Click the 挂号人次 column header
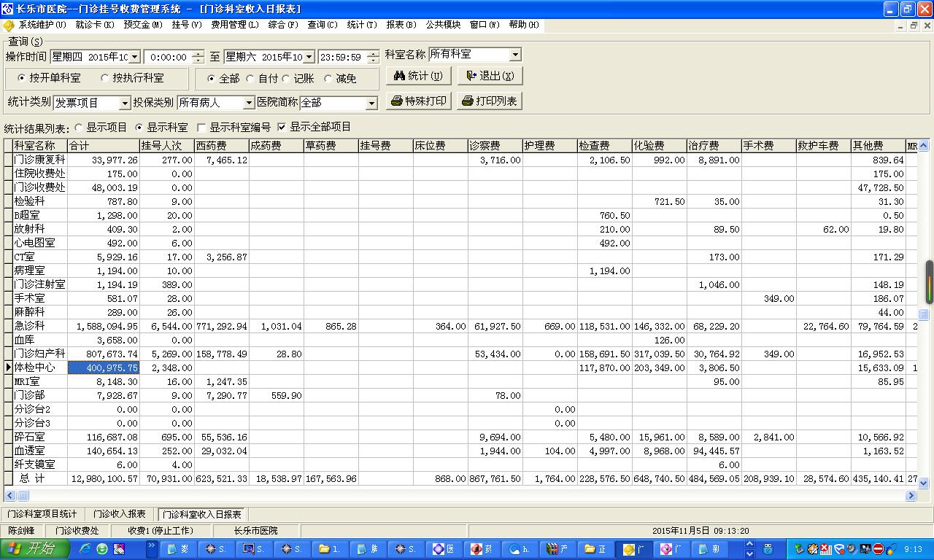934x560 pixels. point(167,146)
